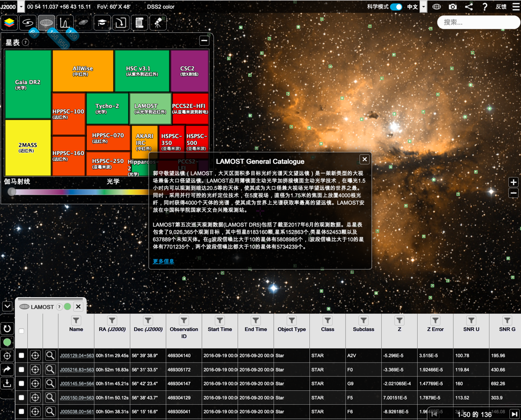The image size is (521, 420).
Task: Click the wavelength spectrum slider handle
Action: [12, 192]
